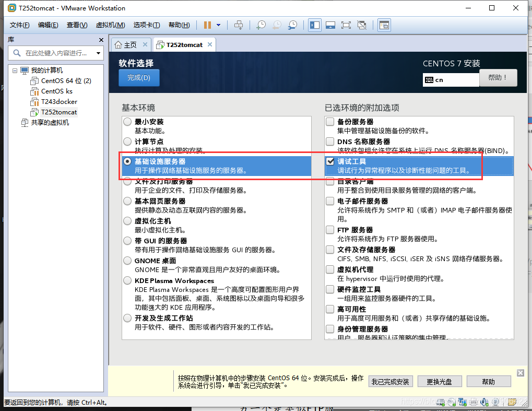
Task: Check the 文件及存储服务器 checkbox
Action: click(x=330, y=250)
